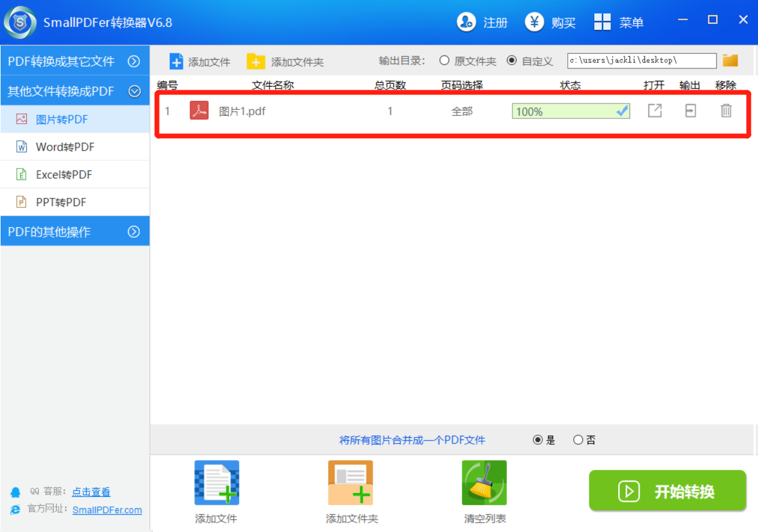This screenshot has width=758, height=532.
Task: Select Word转PDF in sidebar
Action: [75, 146]
